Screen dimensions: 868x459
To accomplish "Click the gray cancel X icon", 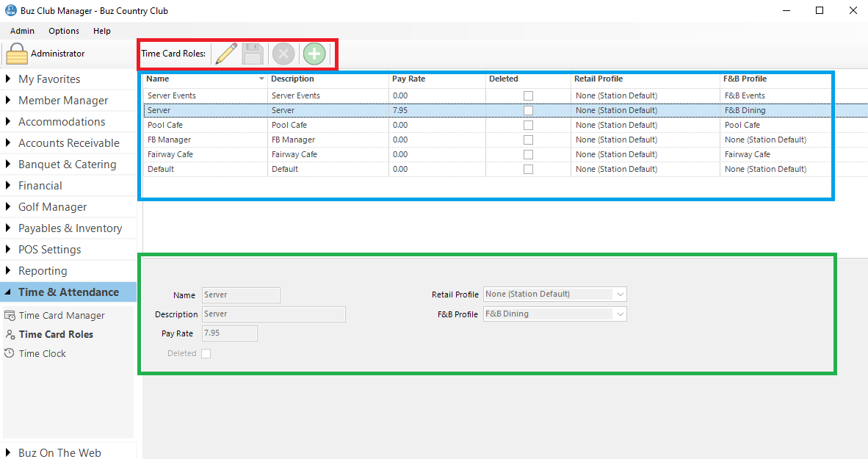I will (x=283, y=54).
